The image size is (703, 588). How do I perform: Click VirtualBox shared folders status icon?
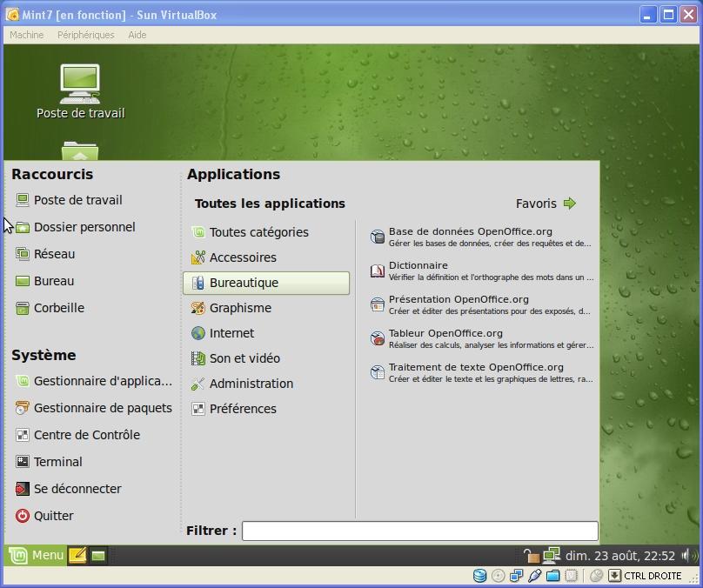(x=552, y=576)
